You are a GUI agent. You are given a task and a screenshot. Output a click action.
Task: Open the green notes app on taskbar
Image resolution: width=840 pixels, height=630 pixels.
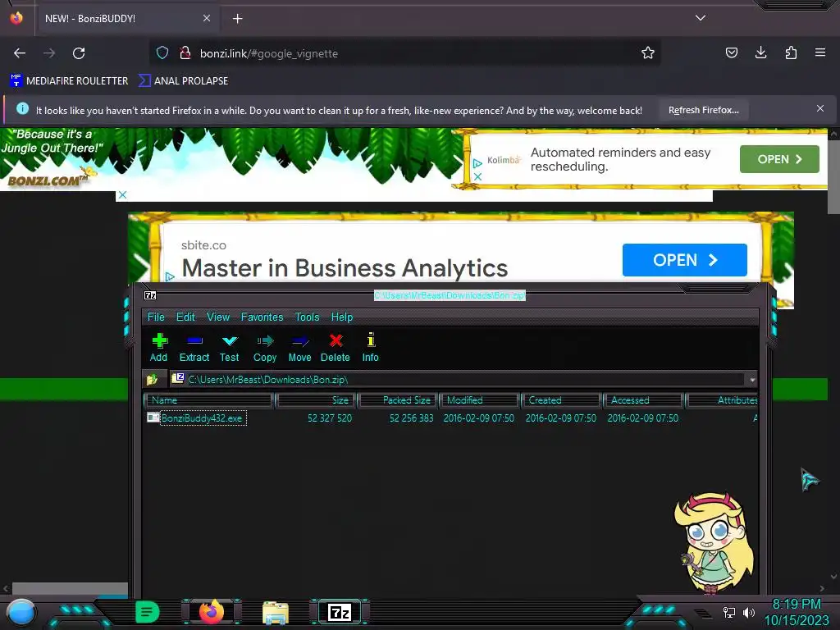148,612
